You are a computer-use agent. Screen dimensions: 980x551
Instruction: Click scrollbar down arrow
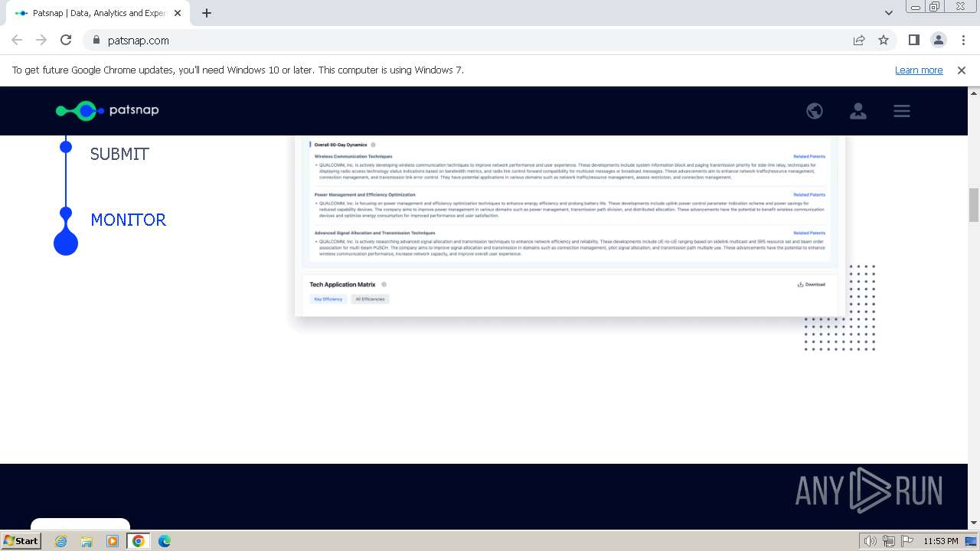point(974,523)
